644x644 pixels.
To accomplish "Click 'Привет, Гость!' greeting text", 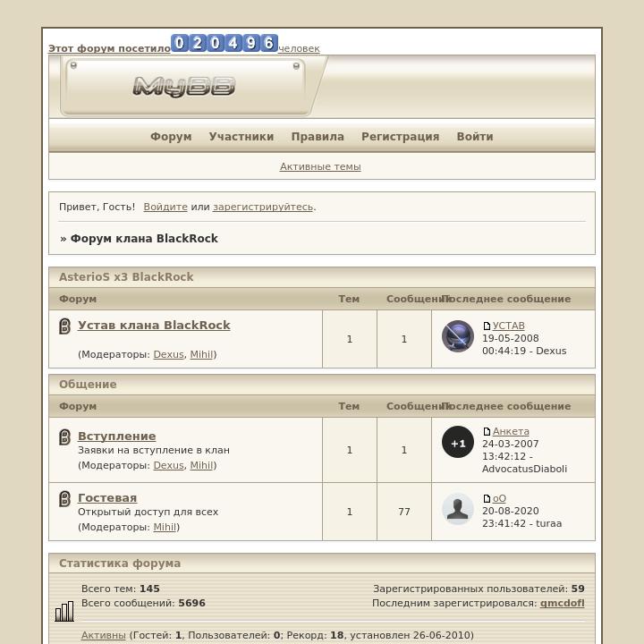I will 97,207.
